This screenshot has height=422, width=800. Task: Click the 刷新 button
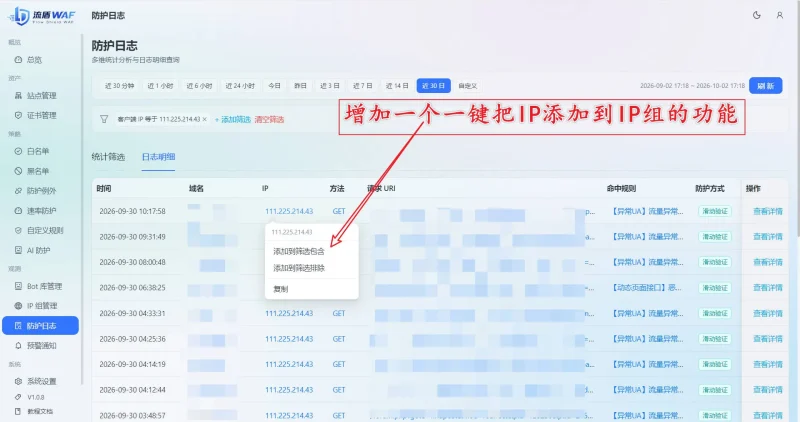pos(765,86)
